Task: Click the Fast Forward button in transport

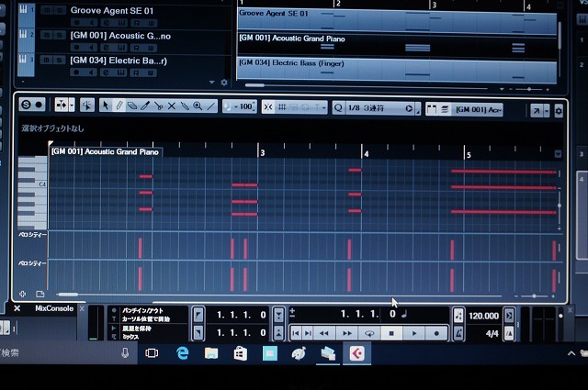Action: click(347, 333)
